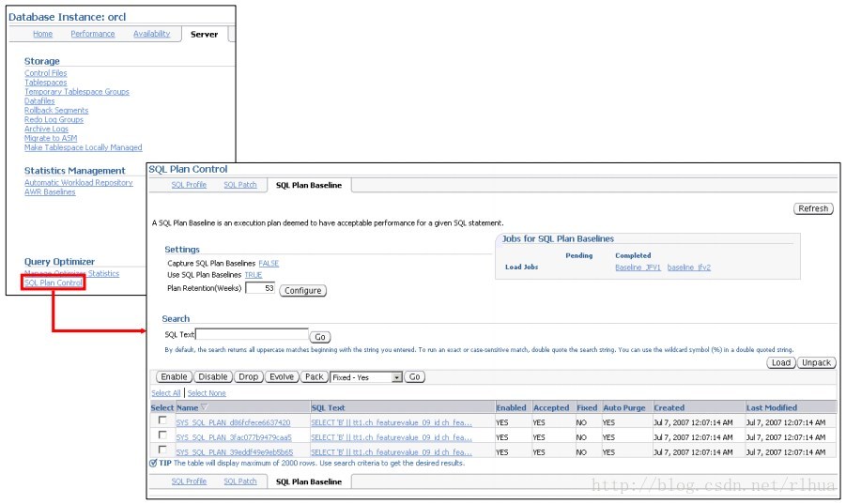Screen dimensions: 846x504
Task: Open the Datafiles link
Action: pyautogui.click(x=39, y=100)
